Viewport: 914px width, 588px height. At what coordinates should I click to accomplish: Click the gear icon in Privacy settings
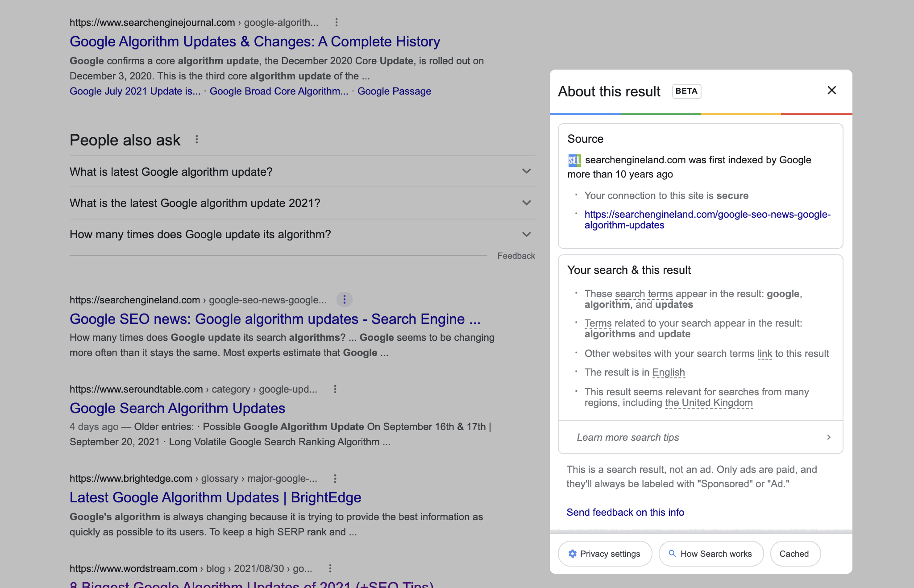click(x=572, y=554)
